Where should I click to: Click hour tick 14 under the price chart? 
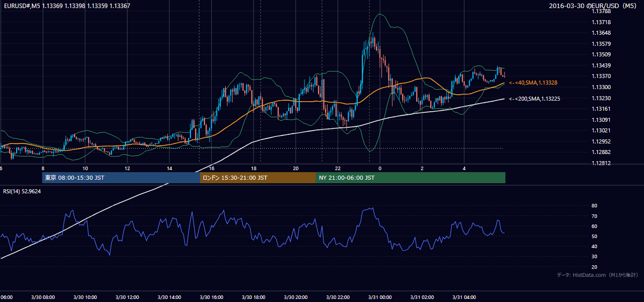(x=169, y=168)
